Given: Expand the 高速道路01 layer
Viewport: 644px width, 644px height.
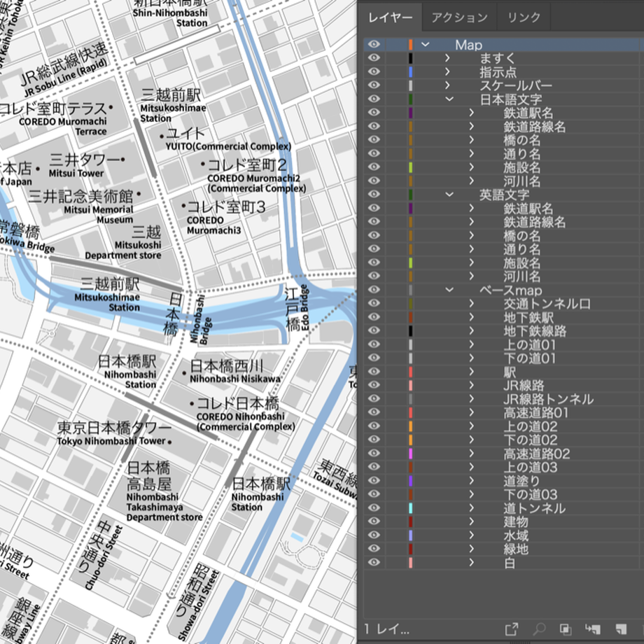Looking at the screenshot, I should 472,412.
